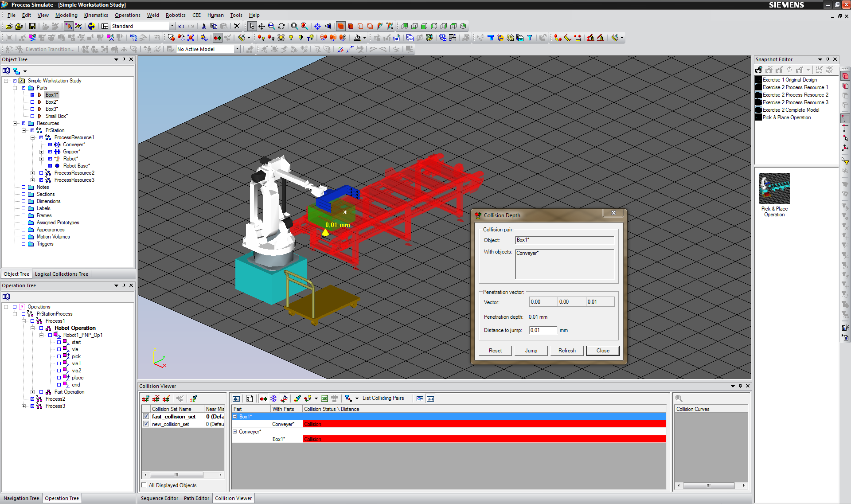Screen dimensions: 851x504
Task: Expand the Gripper node in Object Tree
Action: 41,152
